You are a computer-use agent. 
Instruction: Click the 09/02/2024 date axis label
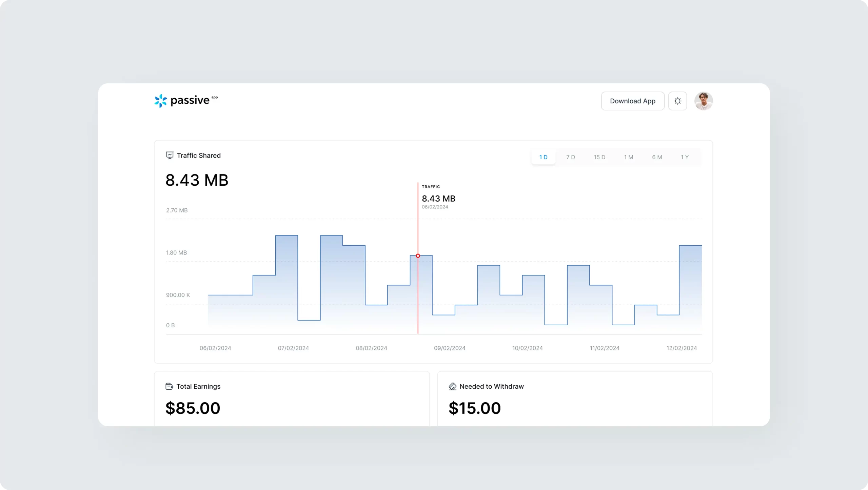click(449, 348)
